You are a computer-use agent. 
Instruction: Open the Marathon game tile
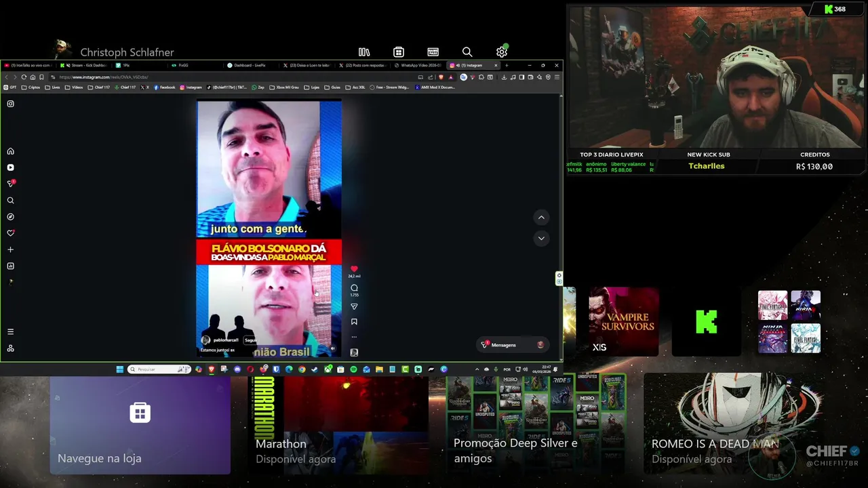(338, 426)
